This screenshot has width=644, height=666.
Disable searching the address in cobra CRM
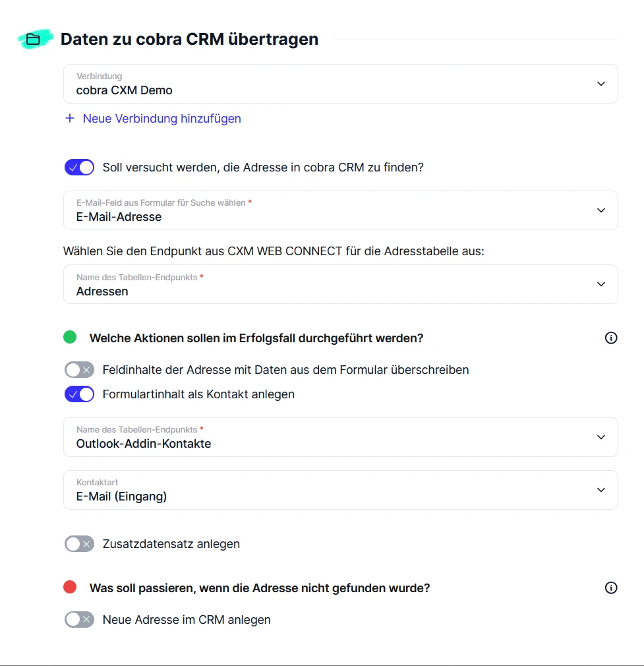pos(79,167)
